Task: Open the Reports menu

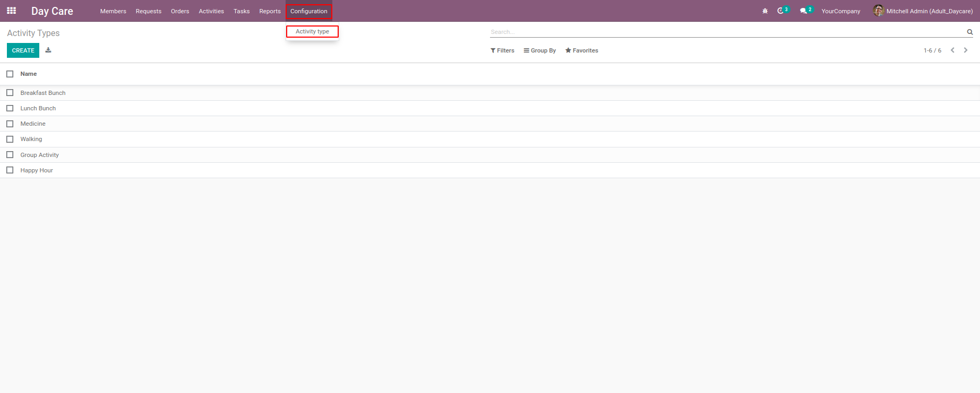Action: click(270, 11)
